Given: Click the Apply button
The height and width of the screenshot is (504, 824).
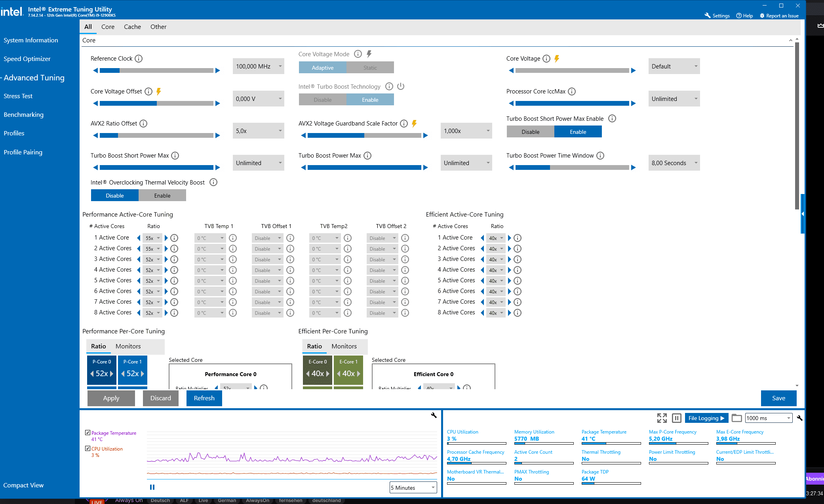Looking at the screenshot, I should [111, 398].
